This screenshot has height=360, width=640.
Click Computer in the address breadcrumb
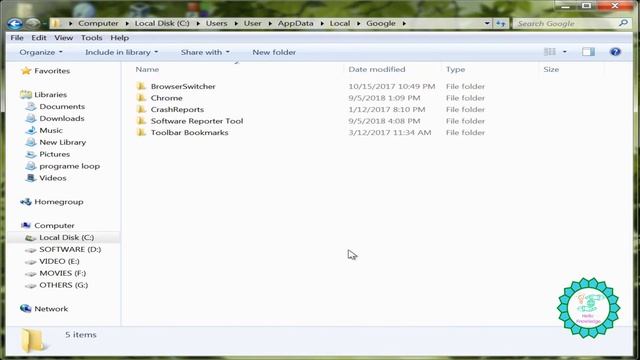(x=98, y=23)
